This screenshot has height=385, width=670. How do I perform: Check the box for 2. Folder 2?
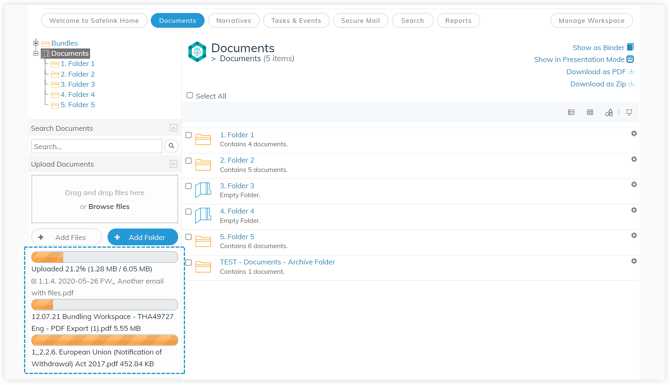click(188, 161)
